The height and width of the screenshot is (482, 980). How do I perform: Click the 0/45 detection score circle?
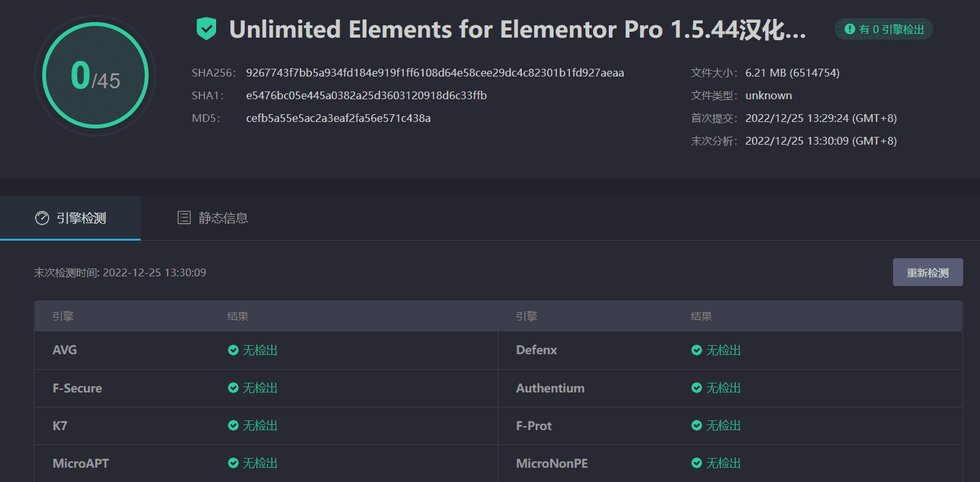(95, 76)
